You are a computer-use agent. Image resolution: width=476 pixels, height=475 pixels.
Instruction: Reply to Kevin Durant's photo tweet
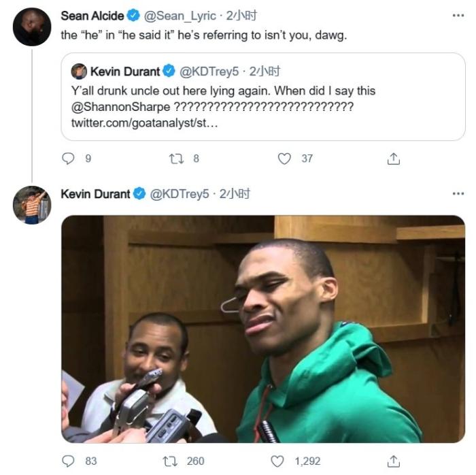(x=68, y=461)
